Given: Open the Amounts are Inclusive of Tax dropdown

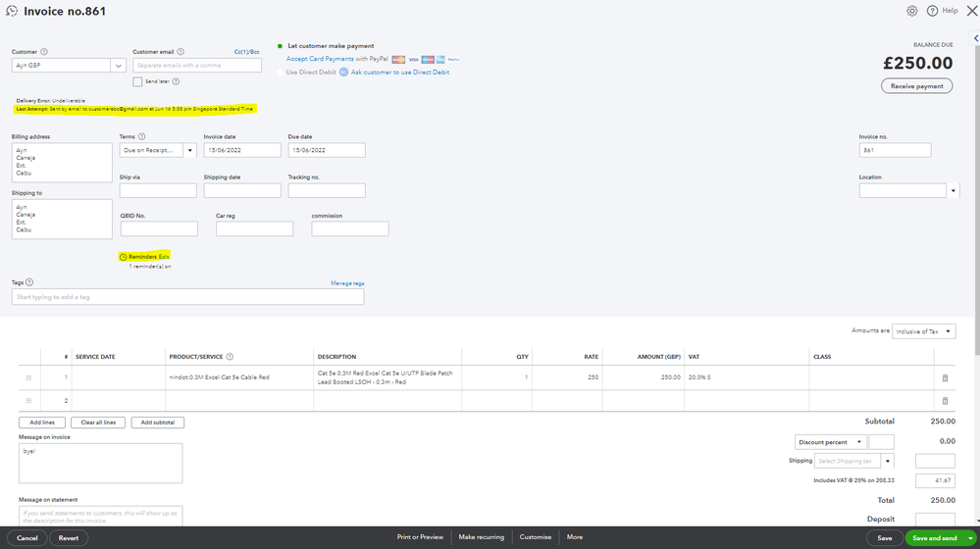Looking at the screenshot, I should 923,331.
